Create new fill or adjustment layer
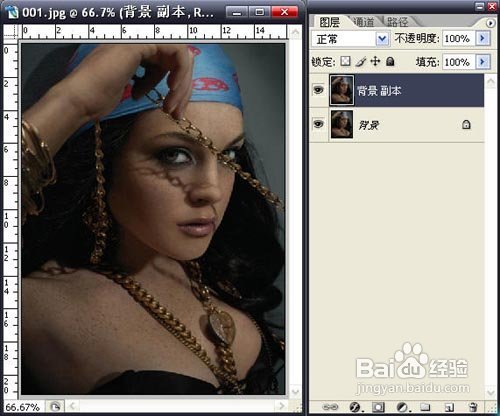The image size is (500, 416). (x=403, y=407)
